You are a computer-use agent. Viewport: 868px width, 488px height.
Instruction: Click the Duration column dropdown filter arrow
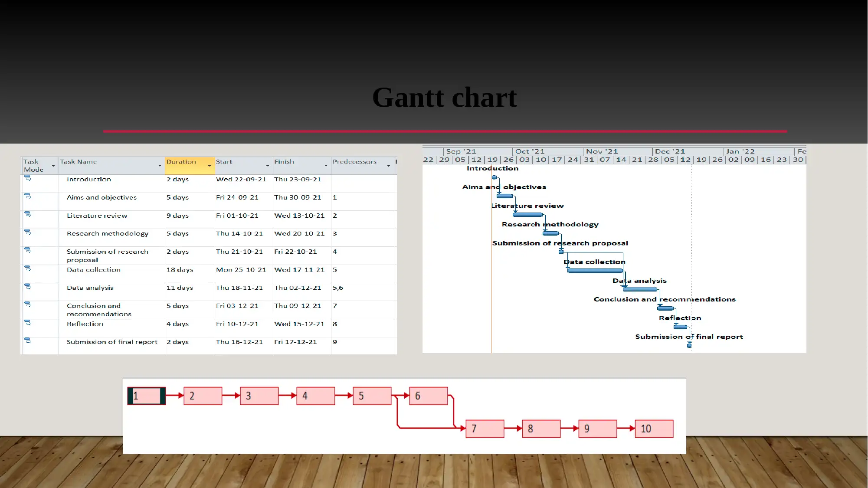tap(209, 165)
